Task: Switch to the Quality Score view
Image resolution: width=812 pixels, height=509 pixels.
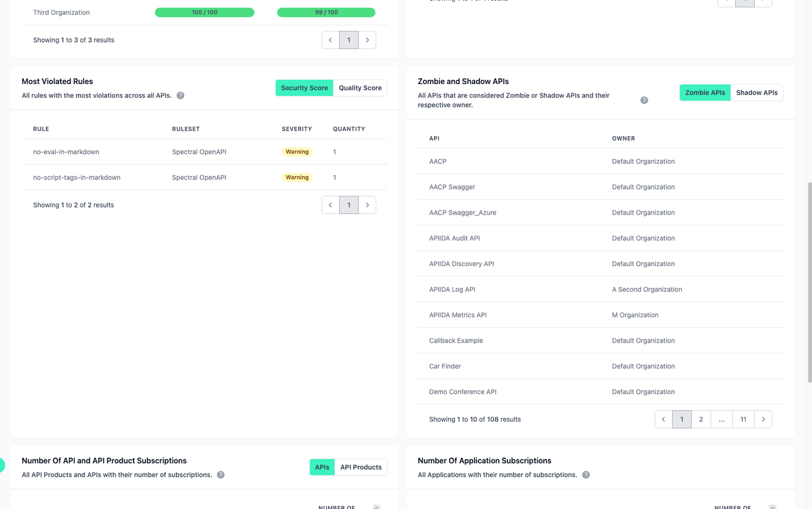Action: [x=360, y=87]
